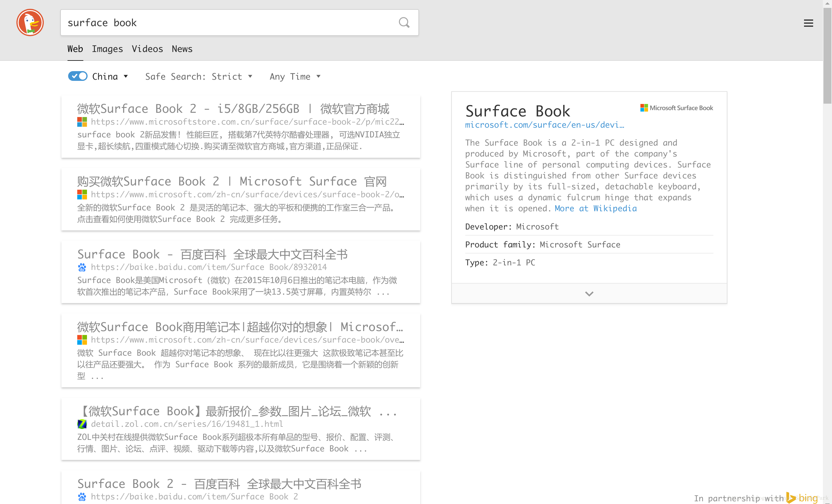The image size is (832, 504).
Task: Click the ZOL favicon next to detail.zol.com.cn
Action: pyautogui.click(x=82, y=424)
